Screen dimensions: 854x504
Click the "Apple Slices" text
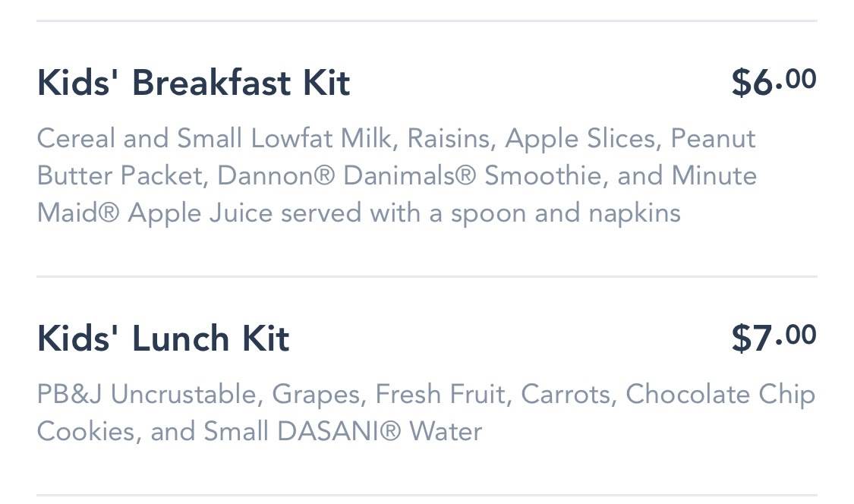point(580,139)
